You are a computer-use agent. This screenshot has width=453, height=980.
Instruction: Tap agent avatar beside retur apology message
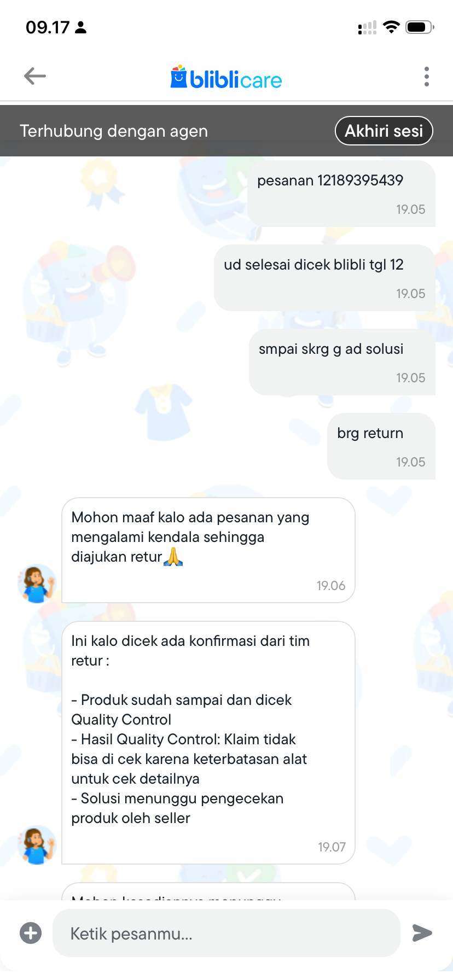coord(37,584)
